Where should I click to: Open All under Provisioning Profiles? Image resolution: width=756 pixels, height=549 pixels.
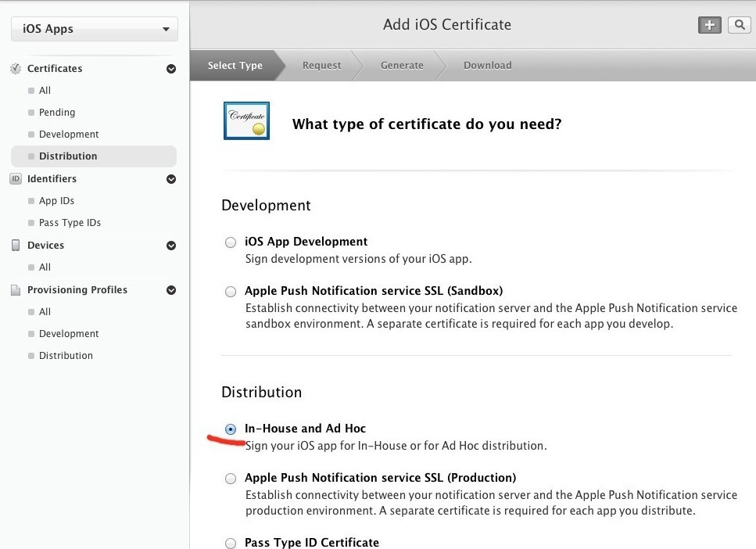pos(45,311)
